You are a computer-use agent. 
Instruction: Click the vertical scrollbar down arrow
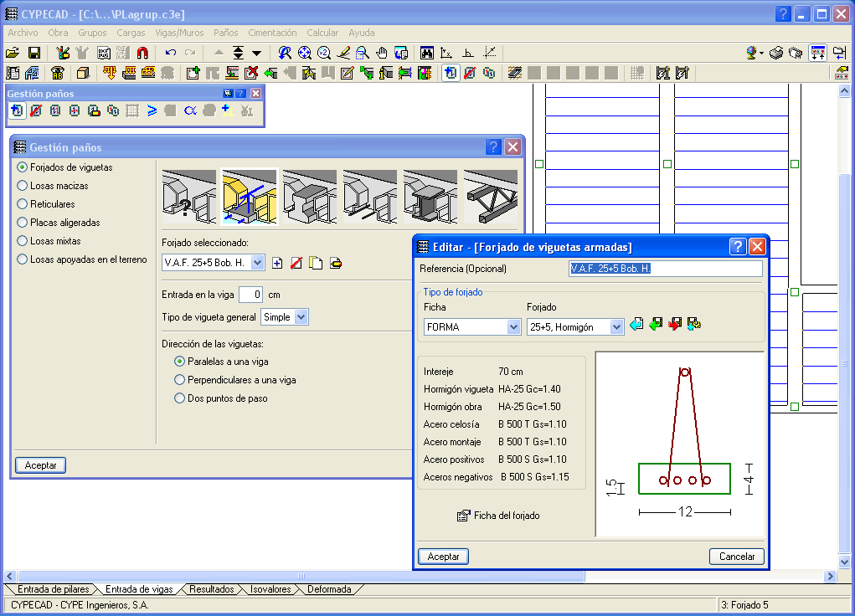[x=844, y=562]
